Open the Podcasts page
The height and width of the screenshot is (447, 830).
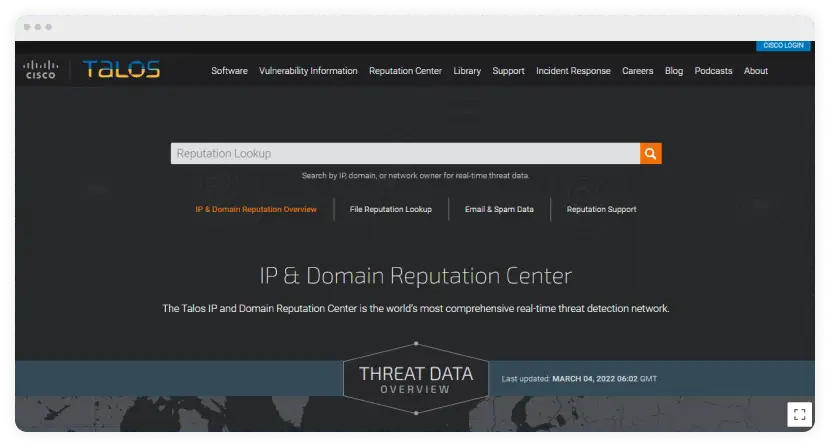713,70
